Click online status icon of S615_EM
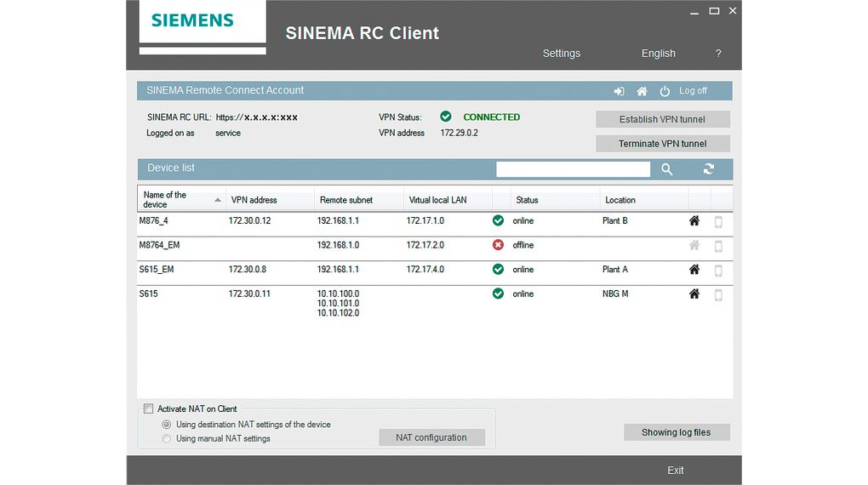The image size is (868, 485). (498, 269)
